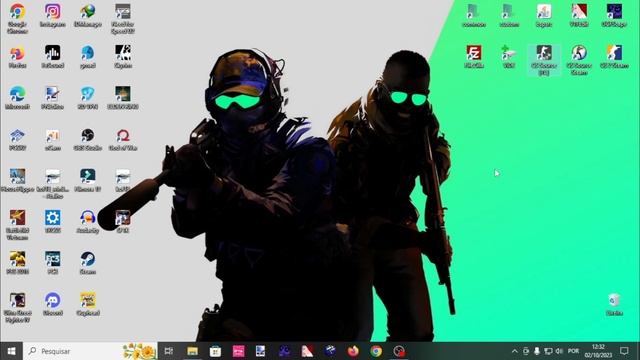The height and width of the screenshot is (360, 640).
Task: Expand the hidden system tray icons
Action: pos(515,351)
